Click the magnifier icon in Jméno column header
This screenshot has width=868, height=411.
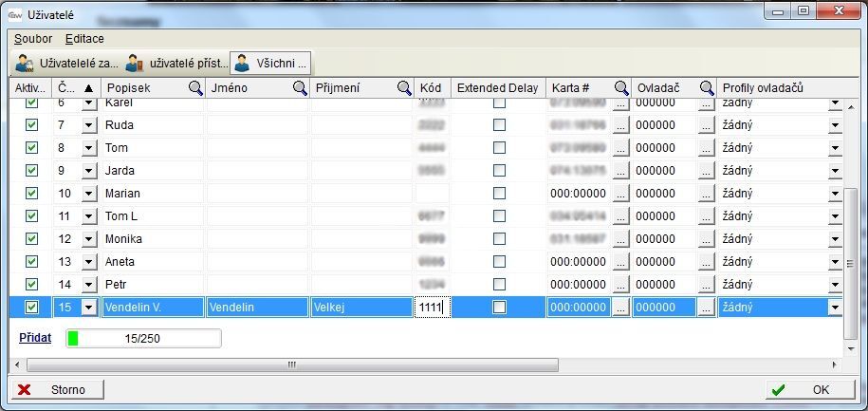pyautogui.click(x=299, y=88)
